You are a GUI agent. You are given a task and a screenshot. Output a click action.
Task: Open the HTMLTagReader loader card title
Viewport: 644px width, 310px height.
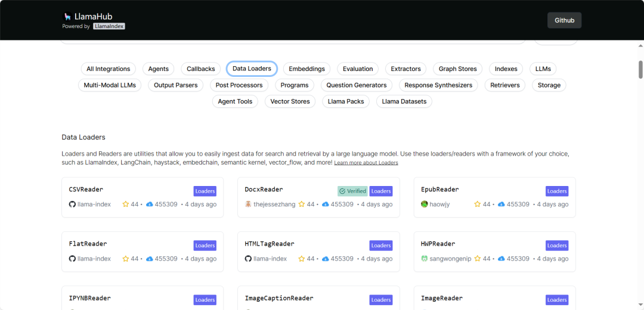(270, 244)
